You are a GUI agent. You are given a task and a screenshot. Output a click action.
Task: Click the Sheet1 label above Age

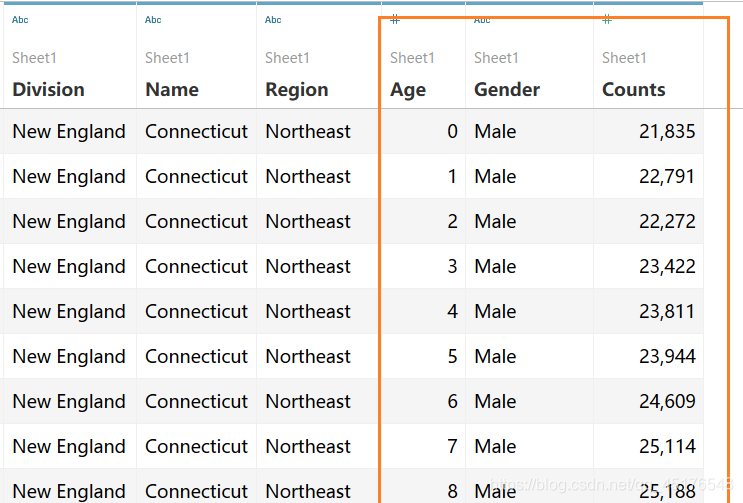tap(412, 58)
